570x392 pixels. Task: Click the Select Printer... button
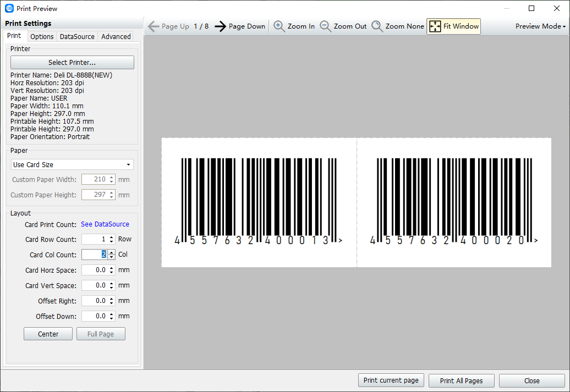click(72, 63)
